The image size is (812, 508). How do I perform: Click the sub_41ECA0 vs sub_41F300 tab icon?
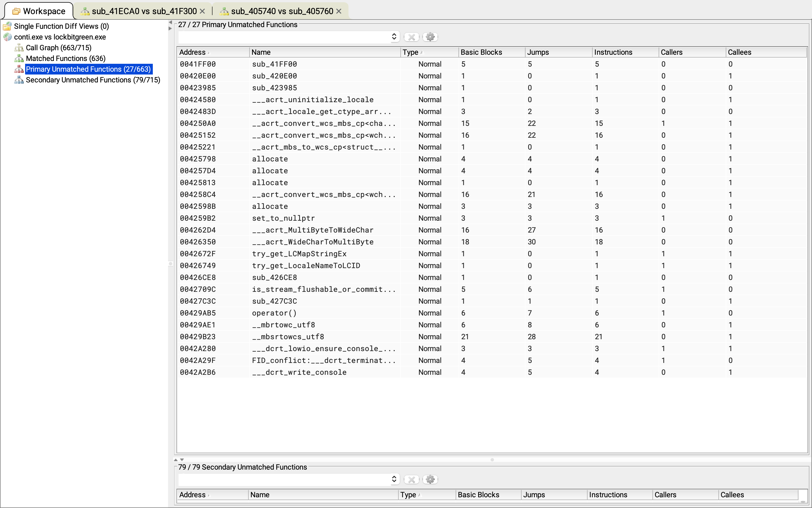pos(85,11)
